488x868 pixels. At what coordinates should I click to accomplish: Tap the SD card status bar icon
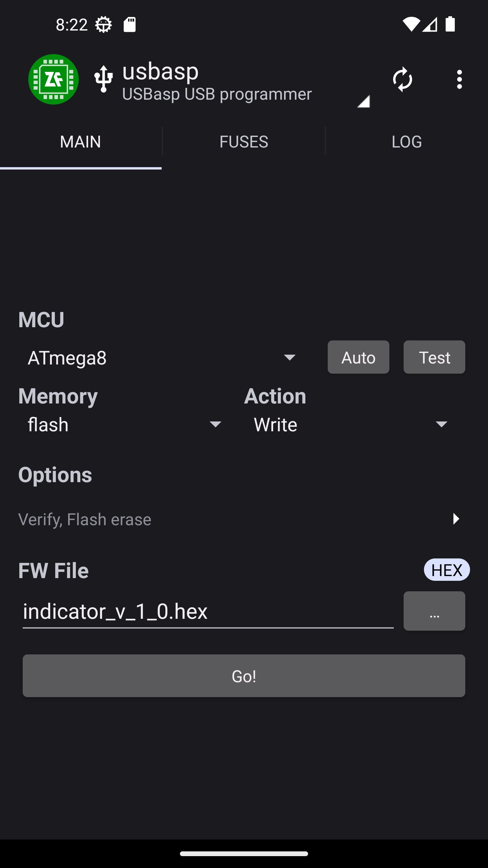coord(129,25)
